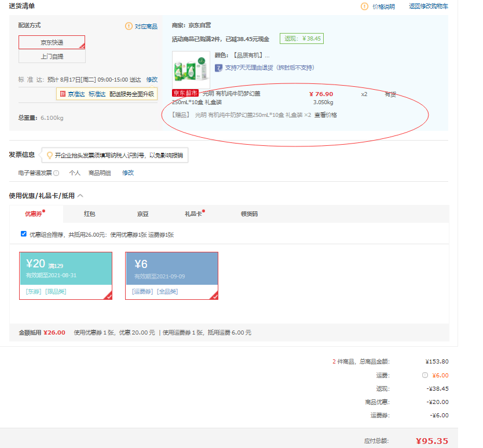Select 京东快递 delivery method

52,42
